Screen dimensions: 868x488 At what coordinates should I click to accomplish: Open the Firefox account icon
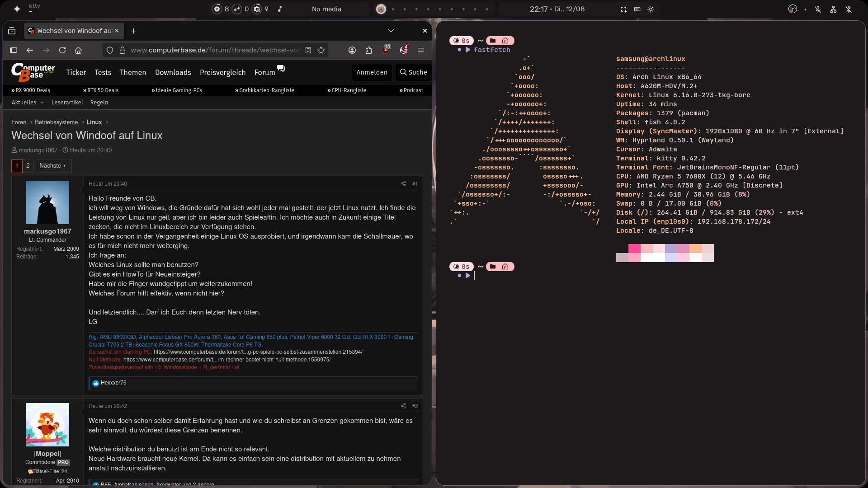[x=352, y=50]
